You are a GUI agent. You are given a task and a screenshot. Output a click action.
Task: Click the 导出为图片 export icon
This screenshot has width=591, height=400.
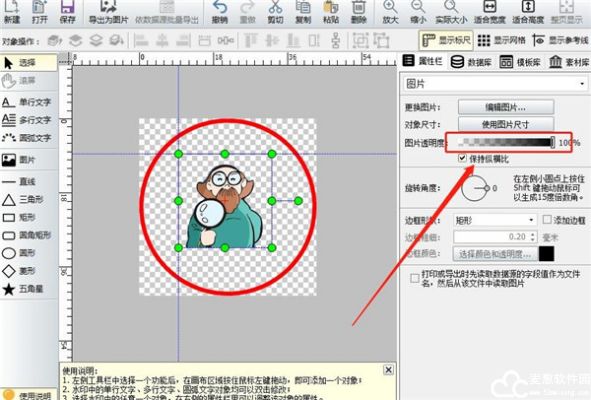click(109, 12)
